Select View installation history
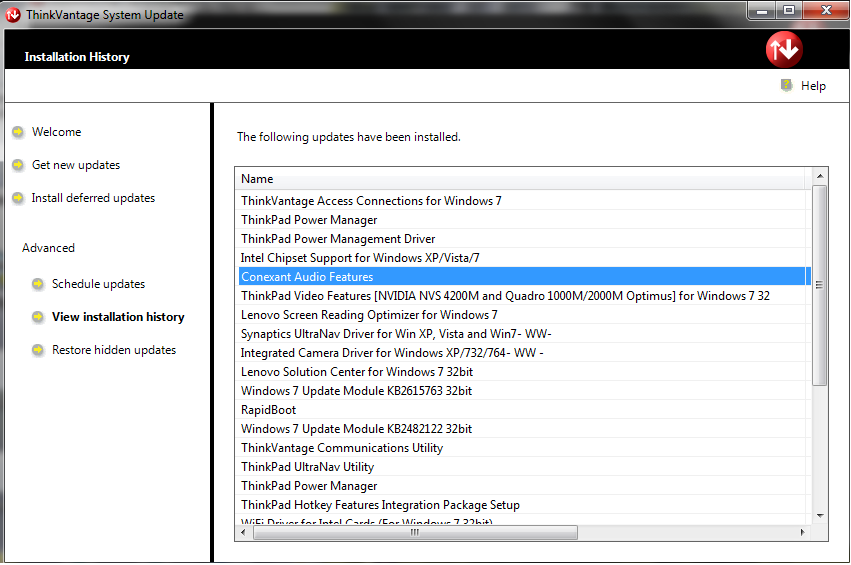The height and width of the screenshot is (565, 851). click(118, 317)
